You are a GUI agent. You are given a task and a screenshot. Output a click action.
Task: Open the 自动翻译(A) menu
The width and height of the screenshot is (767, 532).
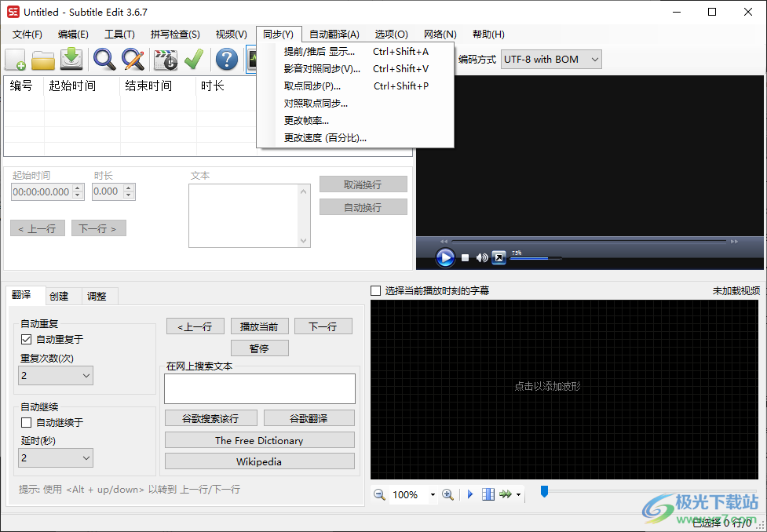(x=334, y=35)
